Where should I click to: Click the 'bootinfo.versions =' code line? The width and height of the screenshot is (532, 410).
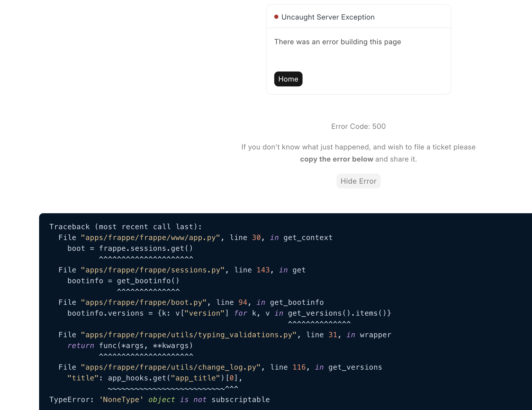tap(229, 313)
